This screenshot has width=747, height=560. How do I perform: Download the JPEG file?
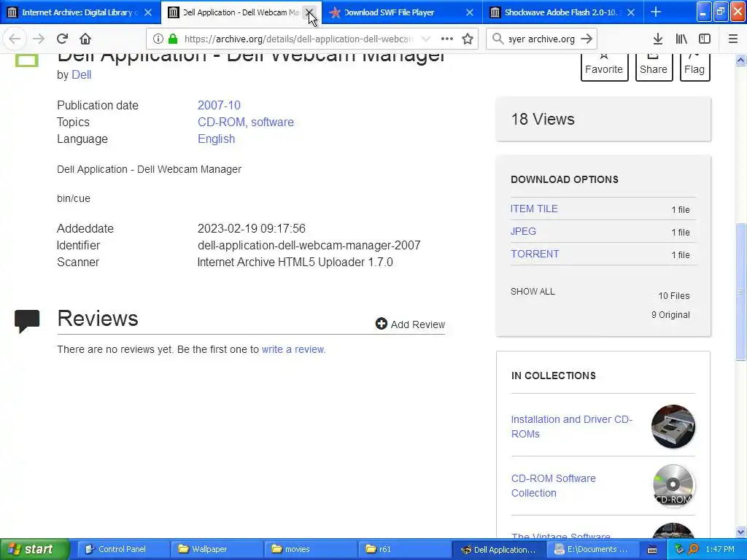[524, 231]
